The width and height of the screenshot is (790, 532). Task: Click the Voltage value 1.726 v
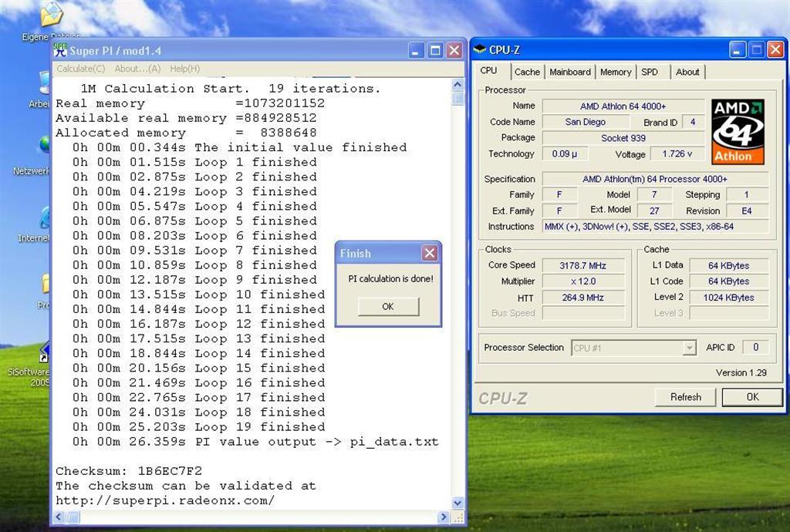pyautogui.click(x=677, y=153)
